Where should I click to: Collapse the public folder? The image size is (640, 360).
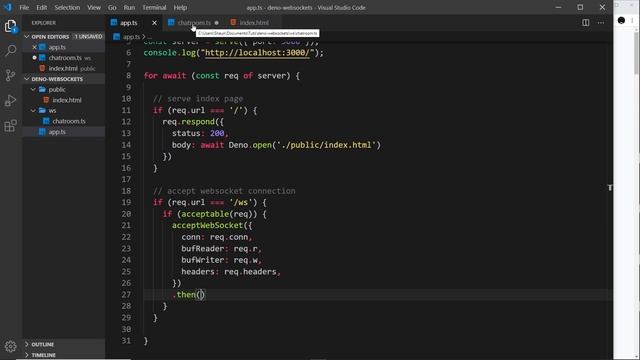(x=33, y=89)
